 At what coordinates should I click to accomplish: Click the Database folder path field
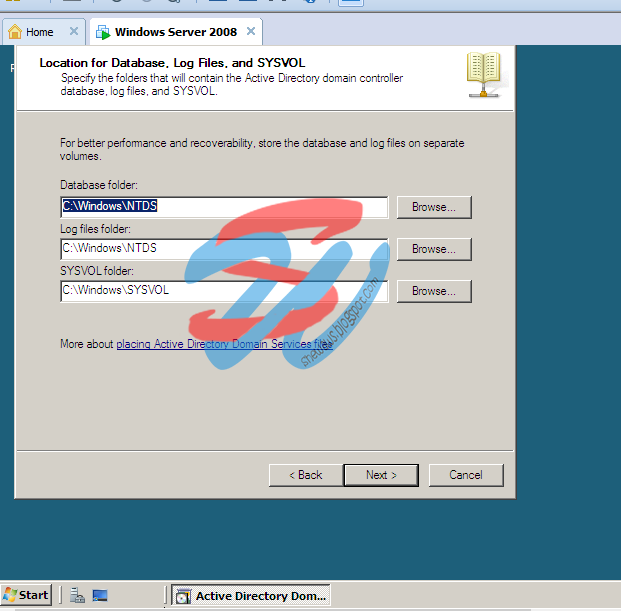225,207
